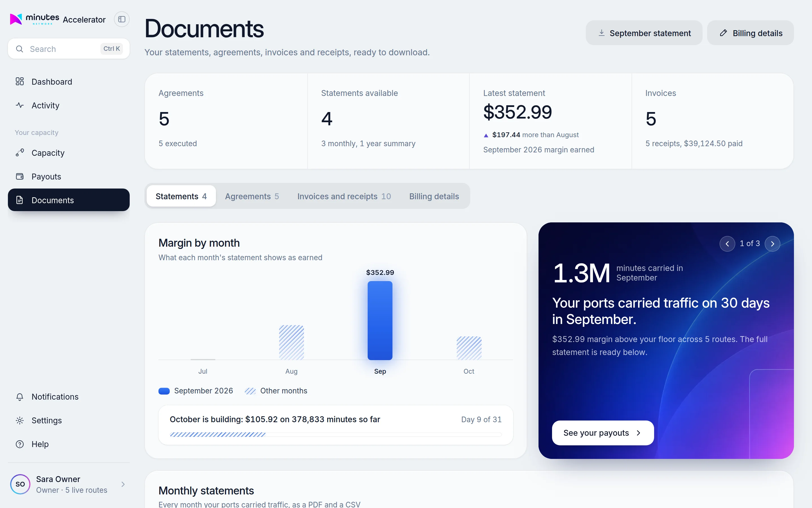Go to Payouts section
The image size is (812, 508).
[69, 176]
